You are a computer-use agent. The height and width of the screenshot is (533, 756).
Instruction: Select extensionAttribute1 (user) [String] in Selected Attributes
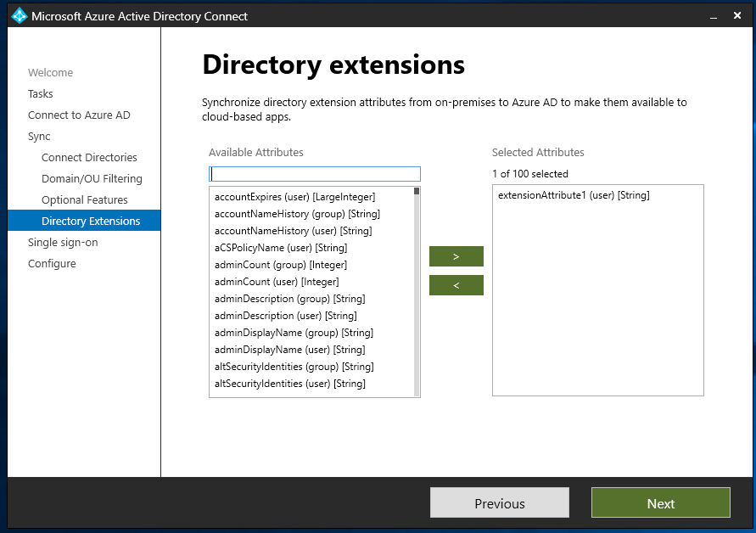[574, 196]
